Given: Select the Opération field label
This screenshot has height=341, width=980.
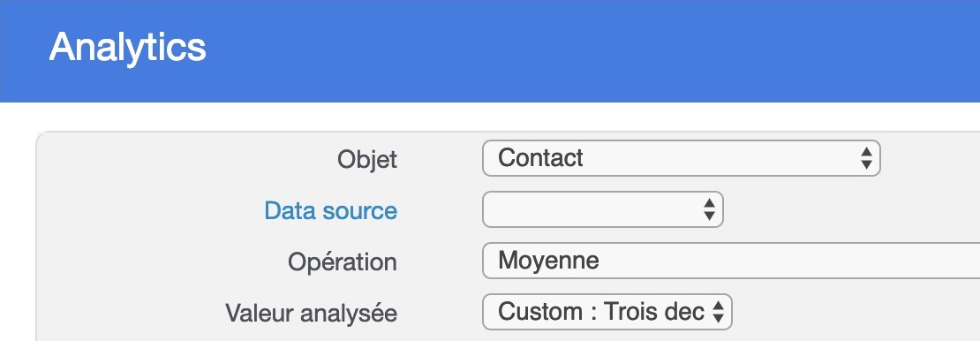Looking at the screenshot, I should pos(343,261).
